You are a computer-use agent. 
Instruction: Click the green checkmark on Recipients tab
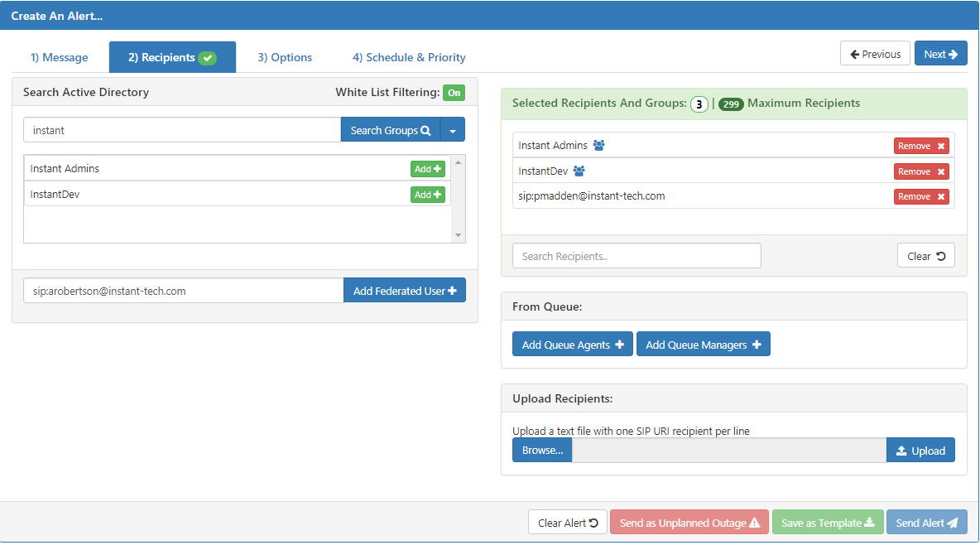click(208, 58)
